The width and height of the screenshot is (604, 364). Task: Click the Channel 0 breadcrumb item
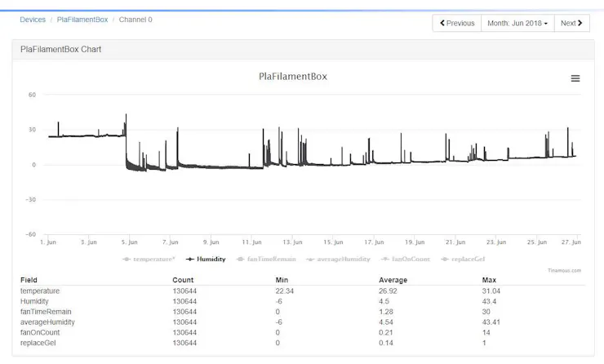(135, 20)
